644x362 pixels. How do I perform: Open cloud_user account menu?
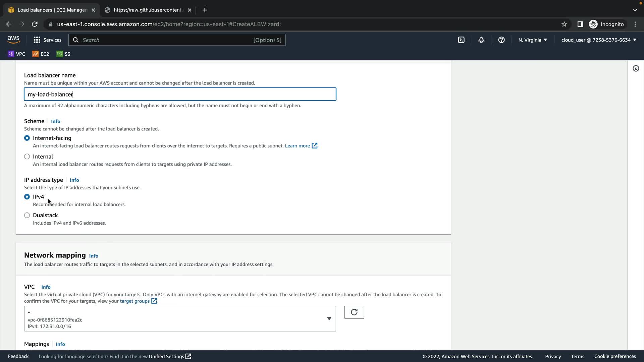(x=598, y=40)
